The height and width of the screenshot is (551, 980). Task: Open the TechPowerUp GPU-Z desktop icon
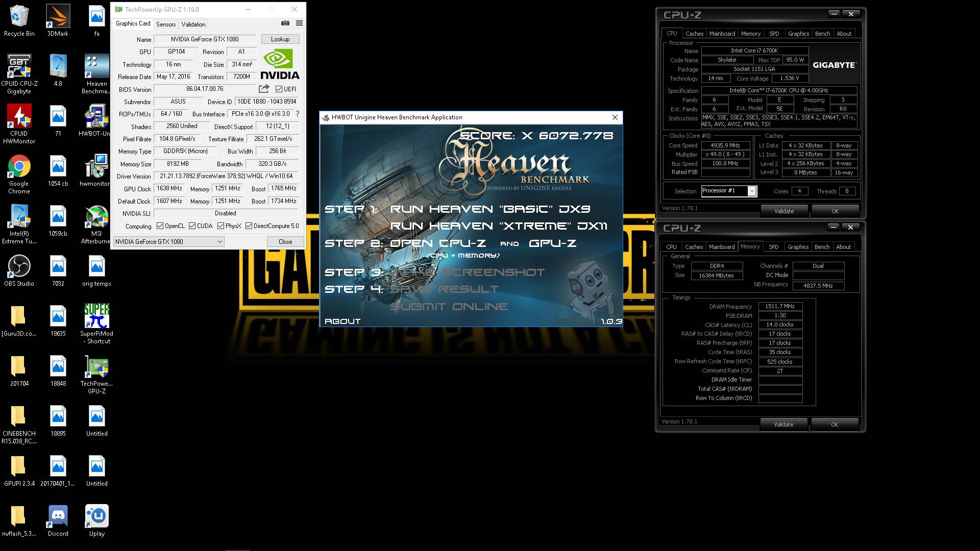96,374
